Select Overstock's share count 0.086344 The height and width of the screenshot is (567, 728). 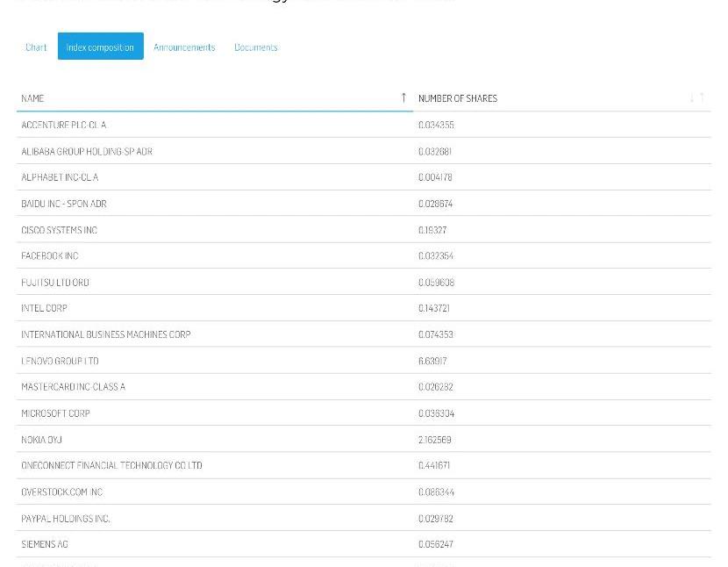[436, 492]
